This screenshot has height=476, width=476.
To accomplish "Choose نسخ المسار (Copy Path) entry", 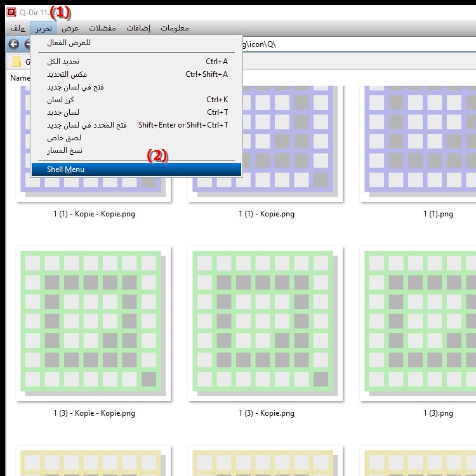I will tap(136, 151).
